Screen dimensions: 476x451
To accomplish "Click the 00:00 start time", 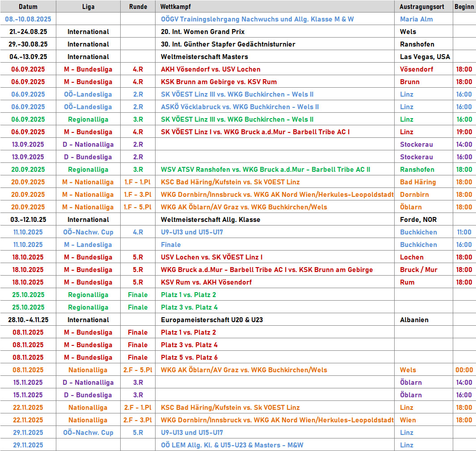I will pyautogui.click(x=464, y=370).
